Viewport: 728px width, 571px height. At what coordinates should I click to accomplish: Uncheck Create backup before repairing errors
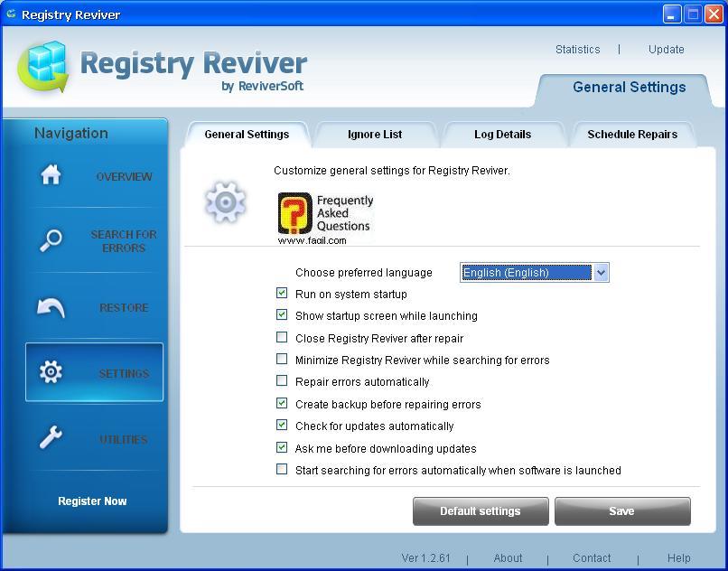282,404
